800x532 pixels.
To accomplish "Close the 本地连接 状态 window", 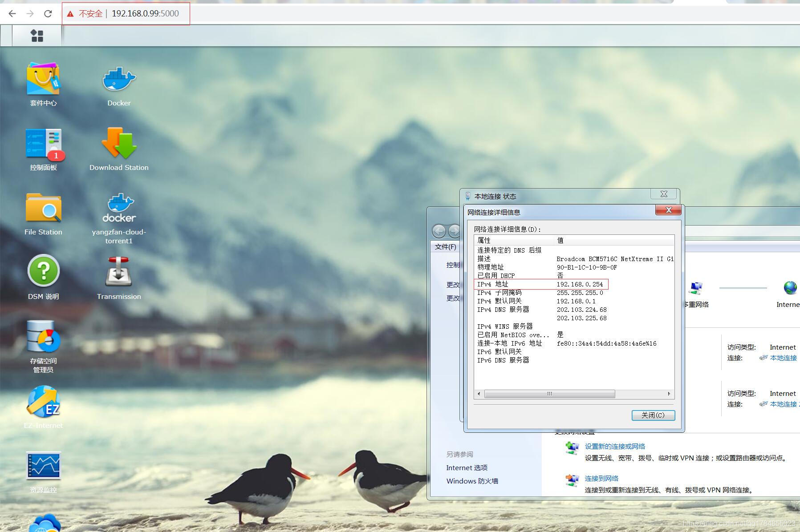I will tap(664, 194).
